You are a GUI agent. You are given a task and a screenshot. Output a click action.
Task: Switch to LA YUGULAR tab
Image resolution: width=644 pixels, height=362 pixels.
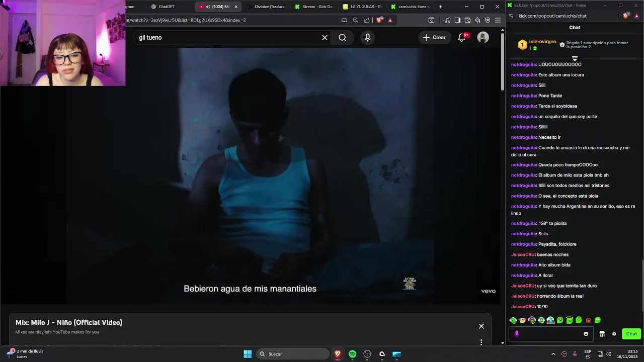coord(362,7)
